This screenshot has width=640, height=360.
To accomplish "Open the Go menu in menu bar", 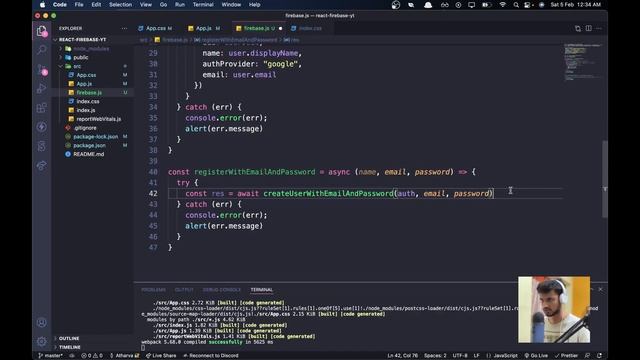I will [x=163, y=4].
